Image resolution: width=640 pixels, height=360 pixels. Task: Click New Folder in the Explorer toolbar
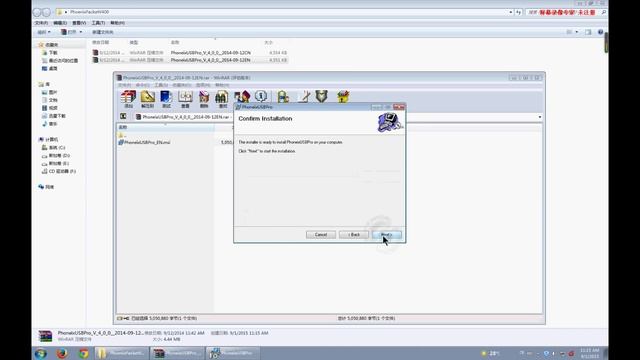(x=102, y=32)
